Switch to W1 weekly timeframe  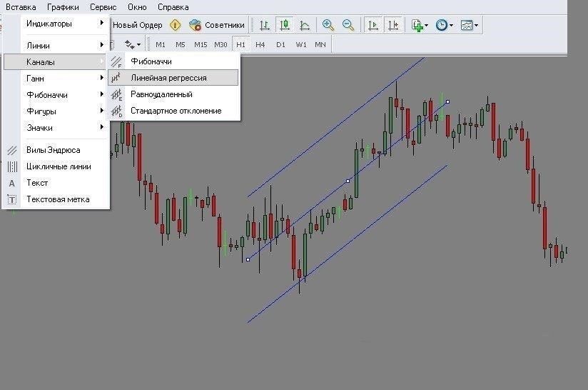pyautogui.click(x=300, y=45)
